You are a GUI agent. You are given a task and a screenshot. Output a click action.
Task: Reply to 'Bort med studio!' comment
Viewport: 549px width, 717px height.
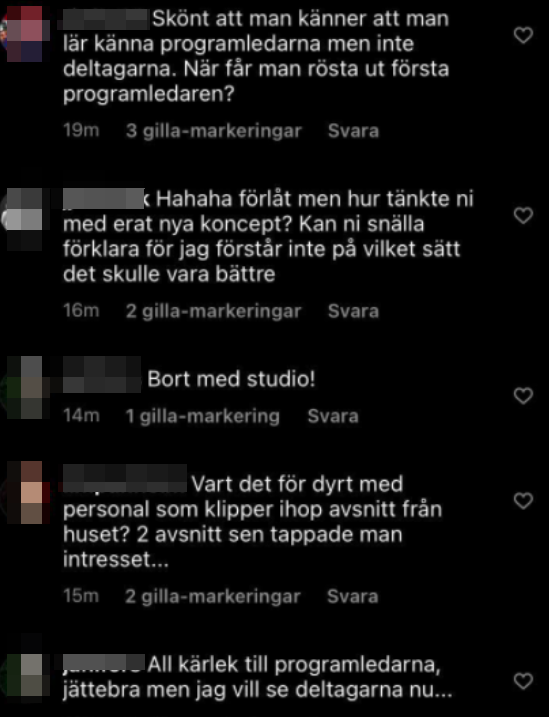[x=333, y=416]
